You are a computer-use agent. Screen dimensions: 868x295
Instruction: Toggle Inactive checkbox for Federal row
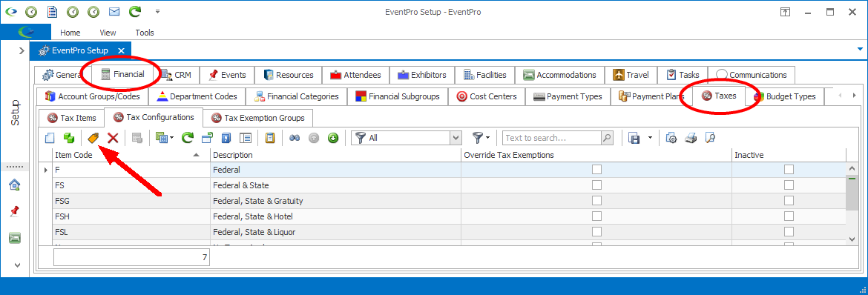click(789, 170)
